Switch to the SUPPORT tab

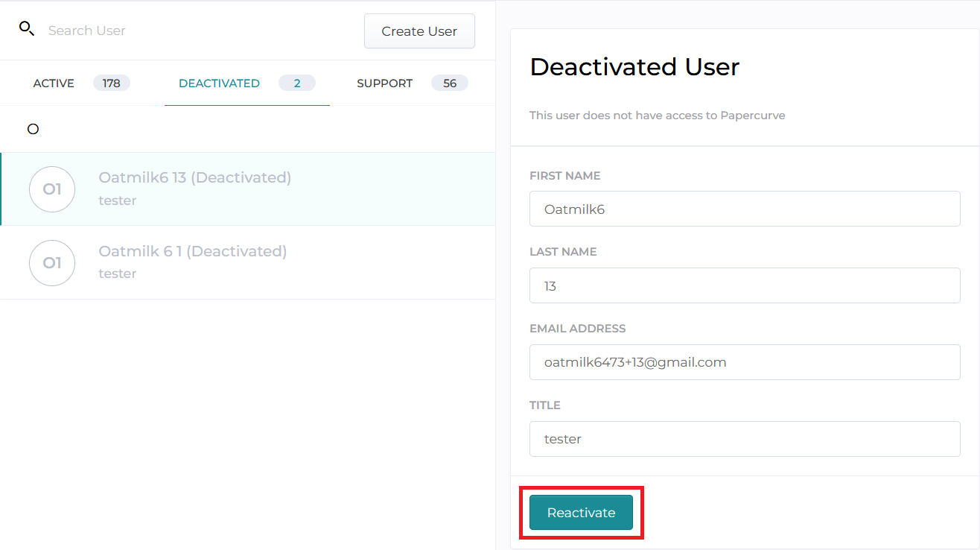coord(384,83)
